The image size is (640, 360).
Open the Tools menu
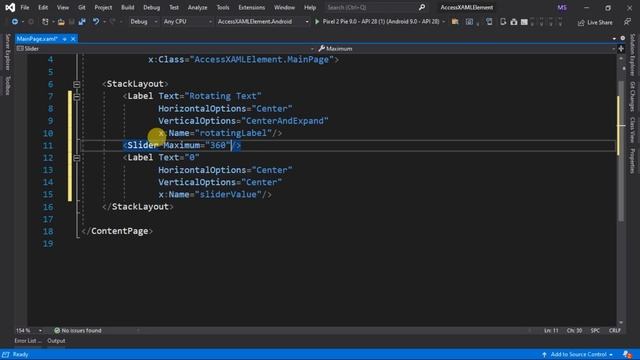pyautogui.click(x=223, y=7)
